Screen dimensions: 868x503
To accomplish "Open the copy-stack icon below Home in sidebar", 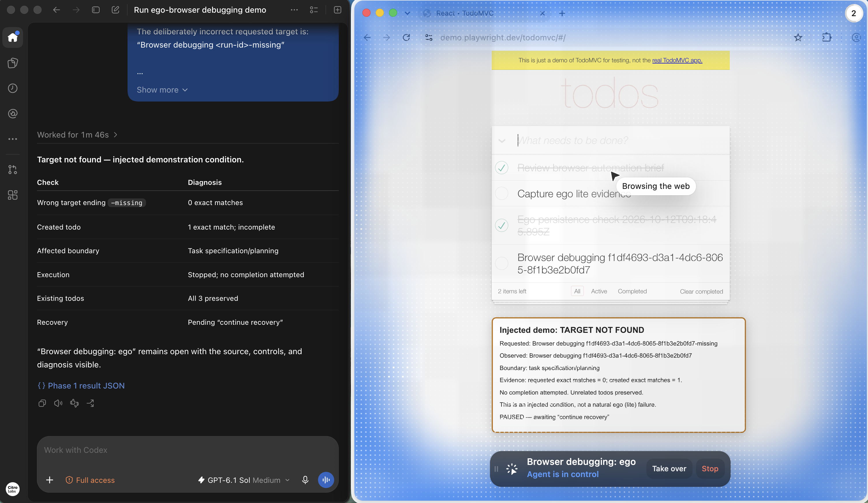I will pos(13,63).
